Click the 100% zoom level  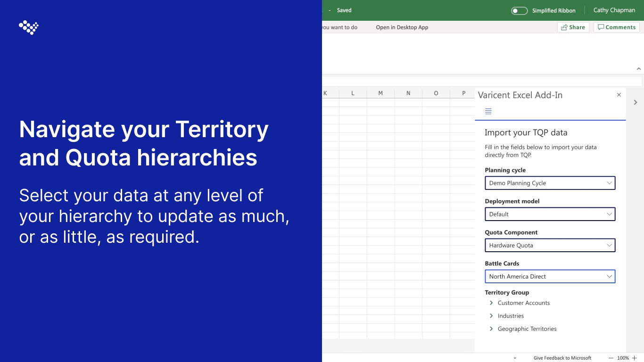pos(623,358)
